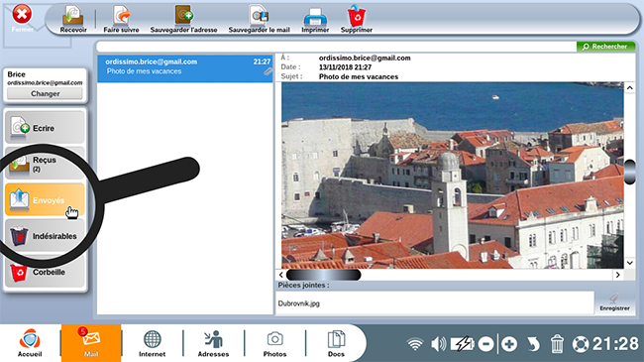Open the Indésirables folder
Viewport: 644px width, 362px height.
[x=45, y=236]
